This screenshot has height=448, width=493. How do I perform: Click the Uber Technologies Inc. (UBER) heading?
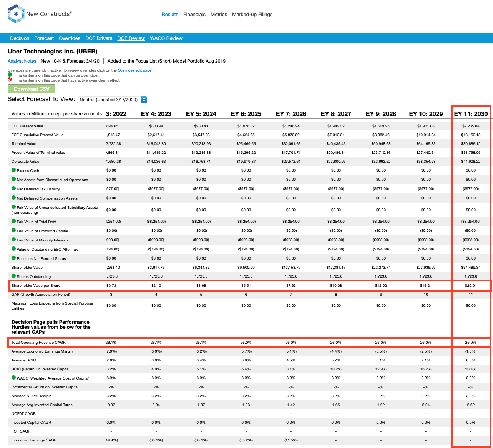click(x=53, y=52)
